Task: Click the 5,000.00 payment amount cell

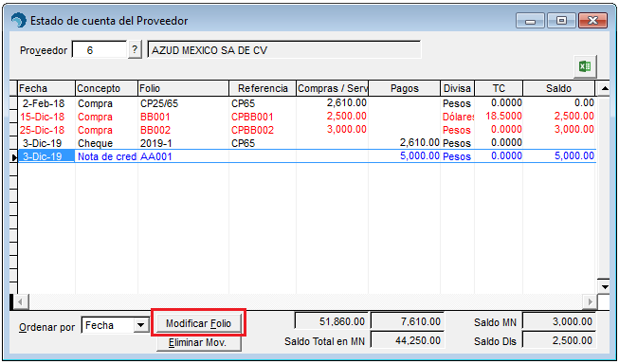Action: [x=404, y=156]
